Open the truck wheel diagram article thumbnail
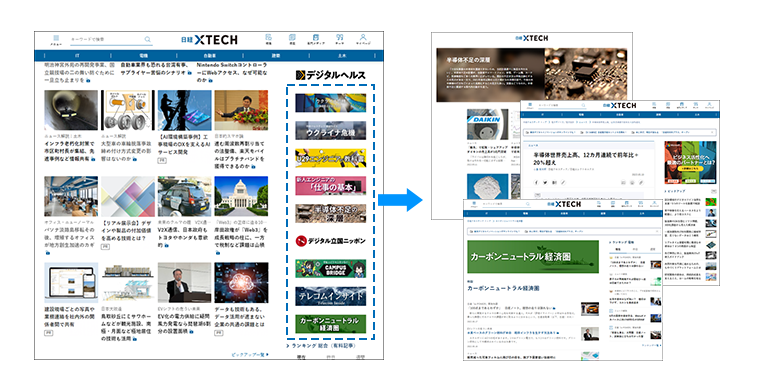The height and width of the screenshot is (392, 758). pos(128,110)
